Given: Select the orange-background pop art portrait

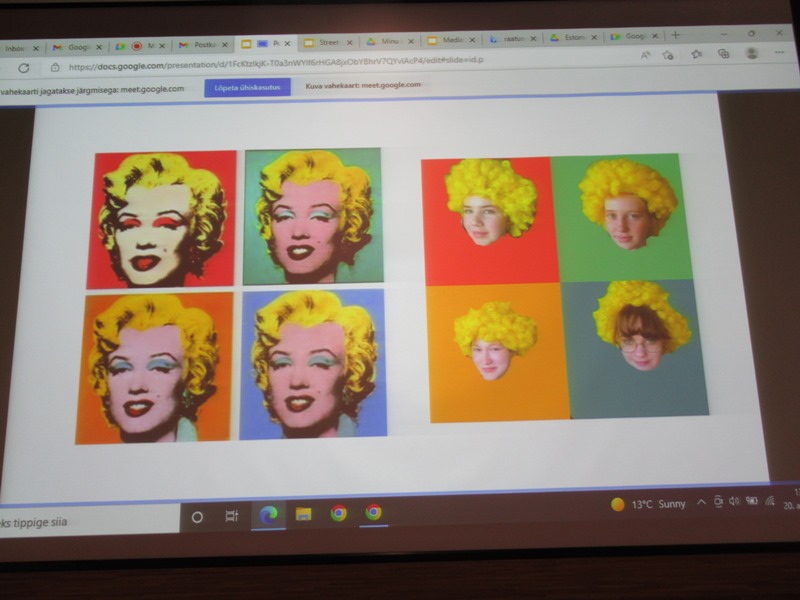Looking at the screenshot, I should click(154, 368).
